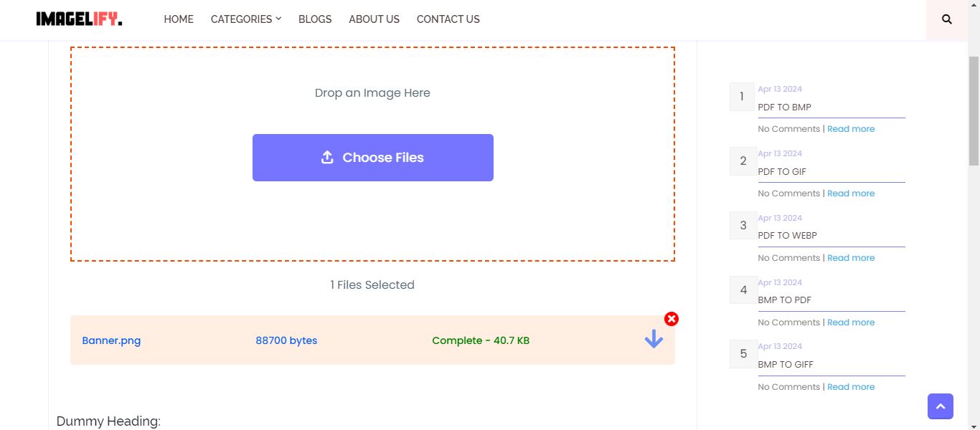Open the search icon in the navbar
Screen dimensions: 980x430
click(x=946, y=19)
